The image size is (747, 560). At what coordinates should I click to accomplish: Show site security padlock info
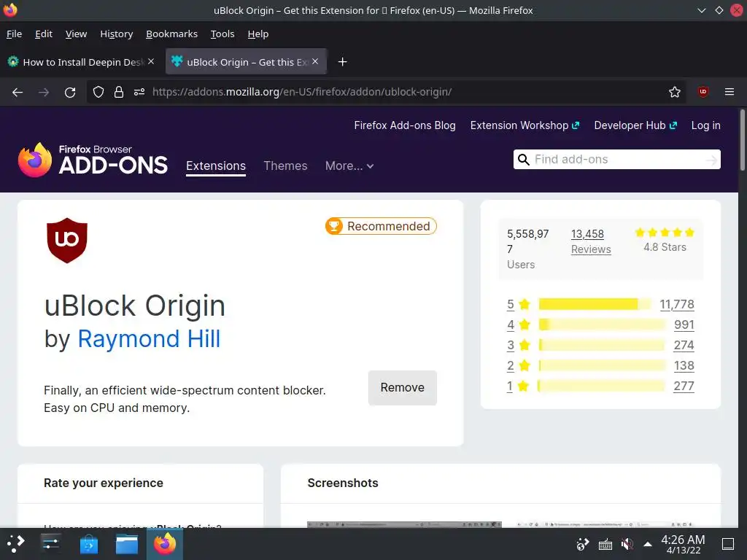(x=119, y=92)
